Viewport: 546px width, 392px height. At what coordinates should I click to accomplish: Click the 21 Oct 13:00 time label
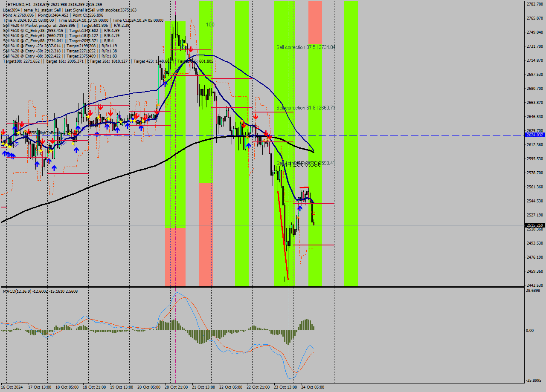(203, 387)
